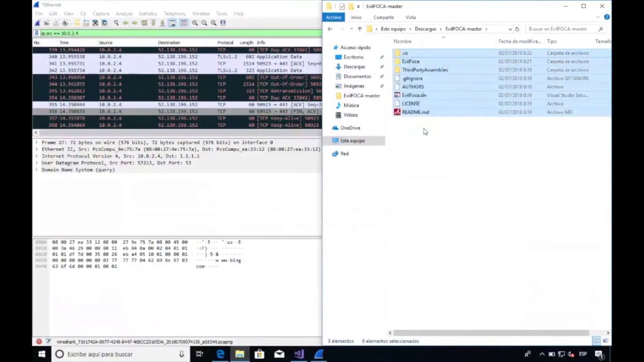Switch to Inicio ribbon tab in Explorer
This screenshot has width=644, height=362.
coord(356,17)
